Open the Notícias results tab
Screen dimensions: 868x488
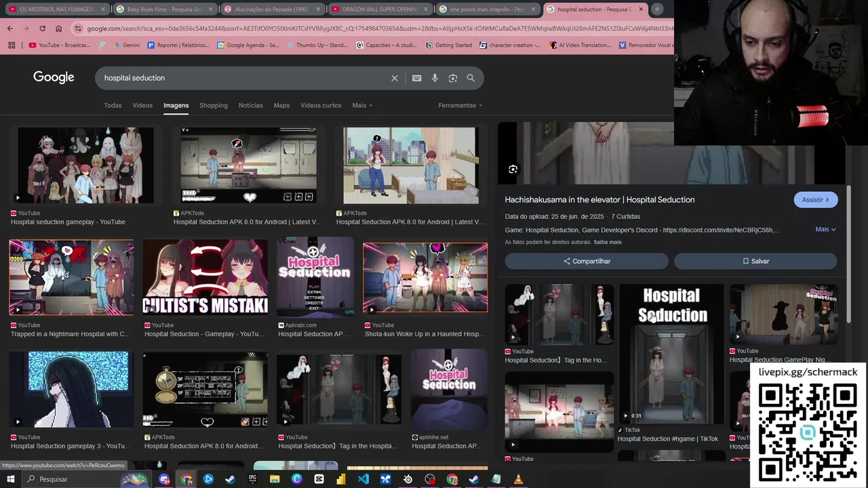[250, 105]
